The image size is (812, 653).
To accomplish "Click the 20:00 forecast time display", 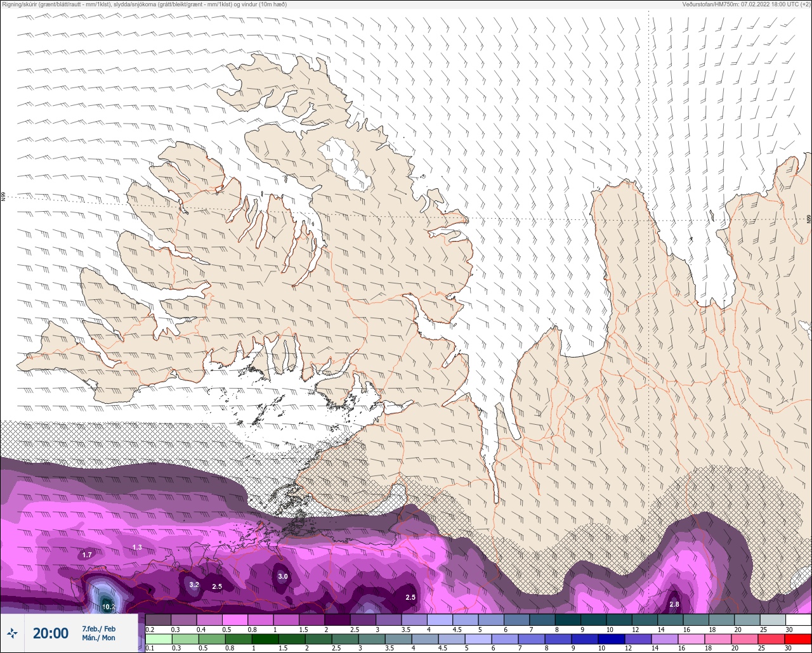I will tap(50, 633).
